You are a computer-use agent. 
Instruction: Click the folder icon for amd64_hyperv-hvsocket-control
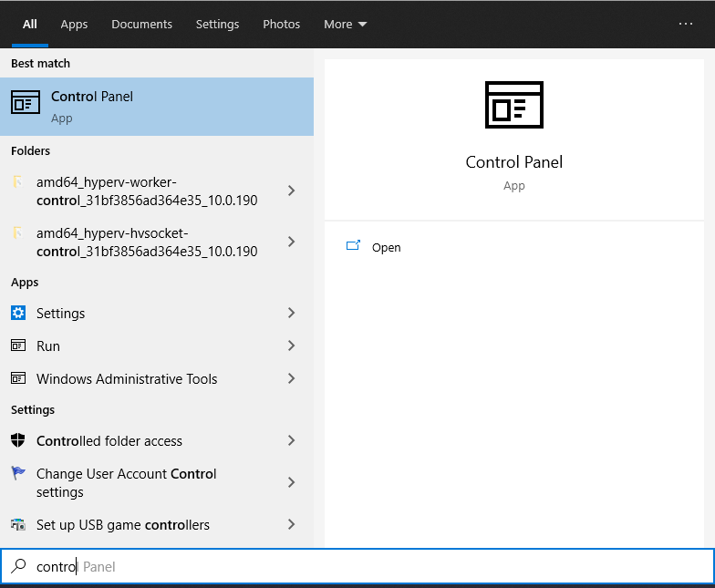click(18, 233)
